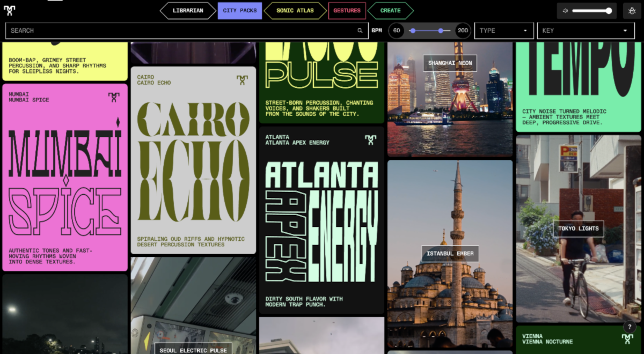This screenshot has height=354, width=644.
Task: Click the BPM maximum value 200
Action: point(463,31)
